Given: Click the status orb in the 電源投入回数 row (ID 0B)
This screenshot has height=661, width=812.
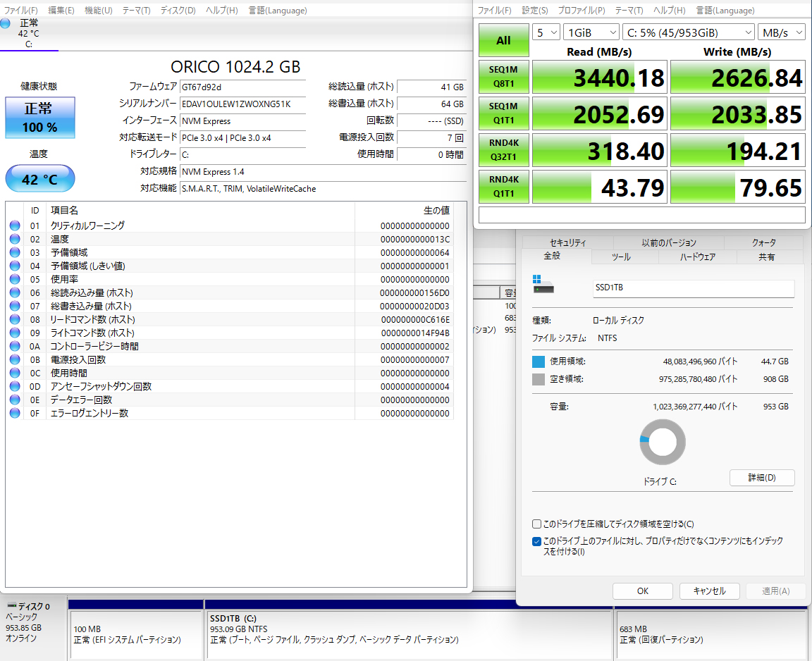Looking at the screenshot, I should [x=15, y=360].
